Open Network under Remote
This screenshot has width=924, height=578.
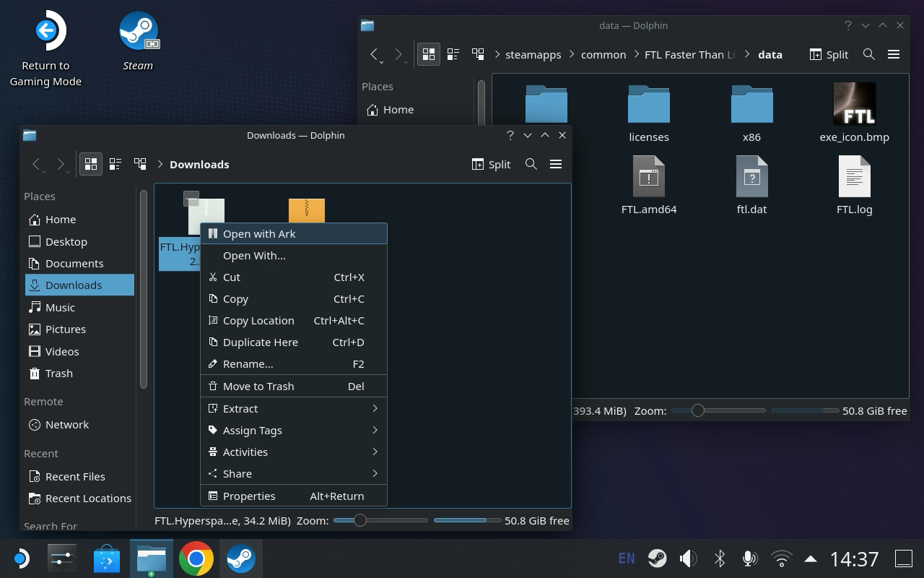pyautogui.click(x=79, y=424)
